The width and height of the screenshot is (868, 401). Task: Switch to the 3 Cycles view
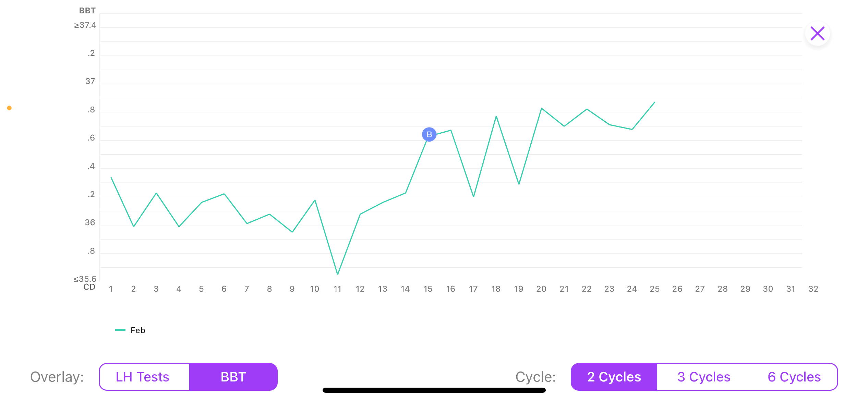pos(703,377)
